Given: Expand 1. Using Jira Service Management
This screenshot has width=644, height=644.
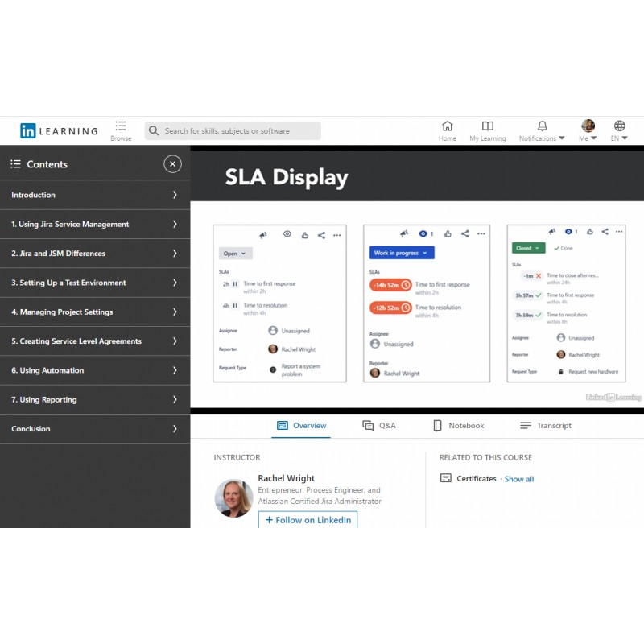Looking at the screenshot, I should pos(95,224).
